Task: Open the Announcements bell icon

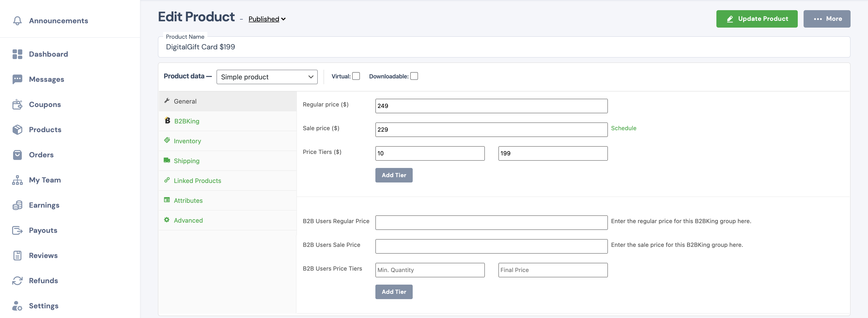Action: (x=17, y=21)
